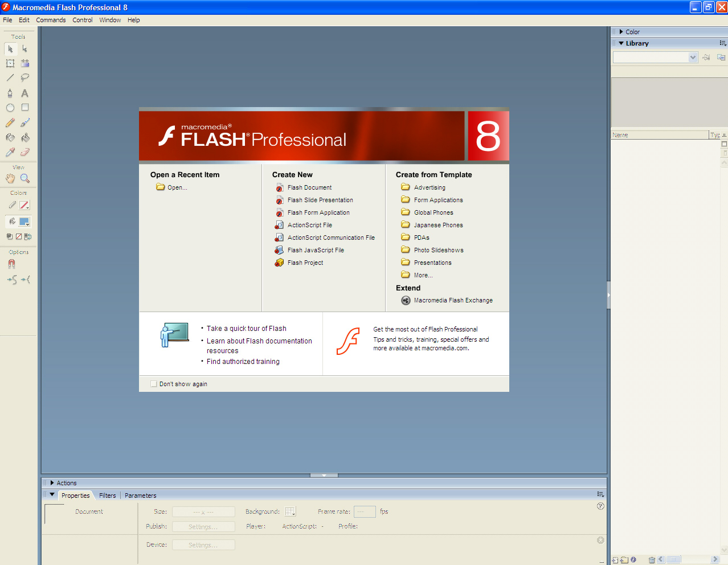Open the Photo Slideshows templates
Screen dimensions: 728x565
pyautogui.click(x=439, y=250)
